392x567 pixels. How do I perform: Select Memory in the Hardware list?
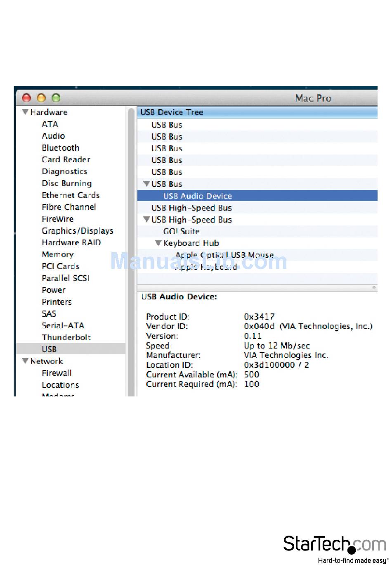pyautogui.click(x=57, y=254)
